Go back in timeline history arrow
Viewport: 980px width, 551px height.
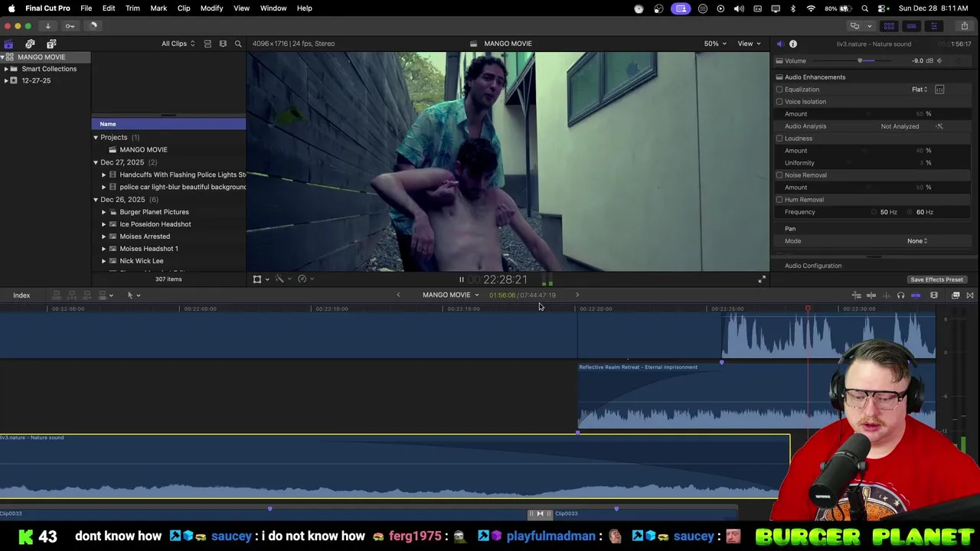398,295
